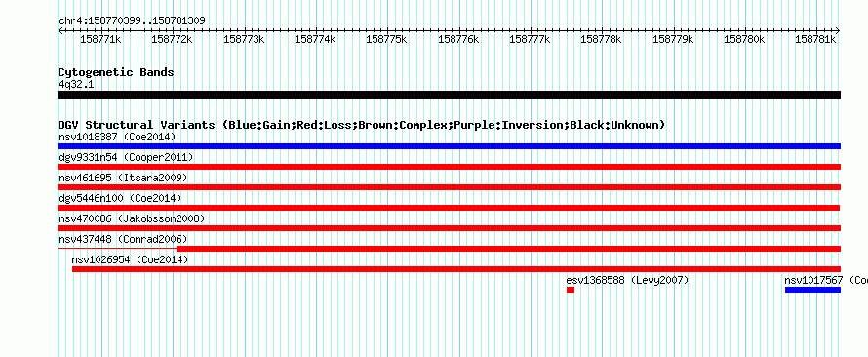Image resolution: width=868 pixels, height=357 pixels.
Task: Click ruler position 158777k
Action: [531, 39]
